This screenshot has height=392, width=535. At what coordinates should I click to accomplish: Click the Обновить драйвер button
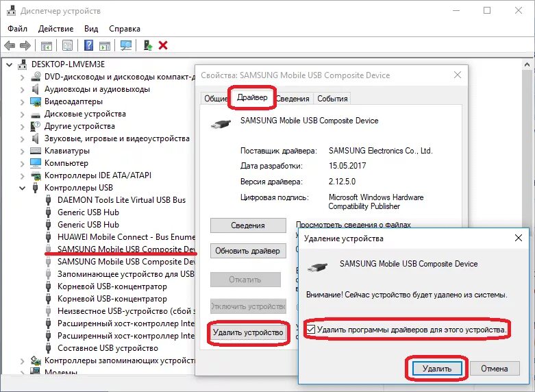[x=248, y=251]
